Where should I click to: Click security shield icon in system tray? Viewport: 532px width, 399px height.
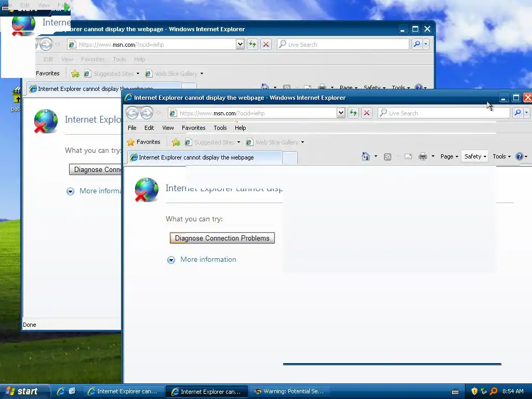coord(474,391)
